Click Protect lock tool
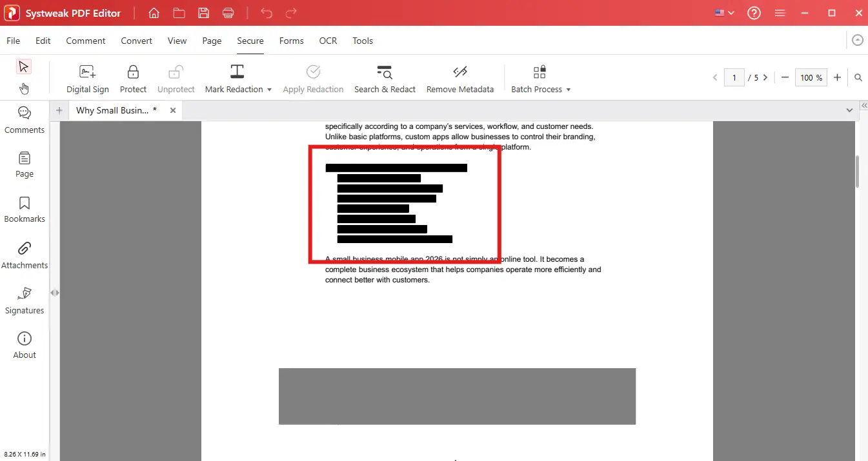The height and width of the screenshot is (461, 868). 133,79
